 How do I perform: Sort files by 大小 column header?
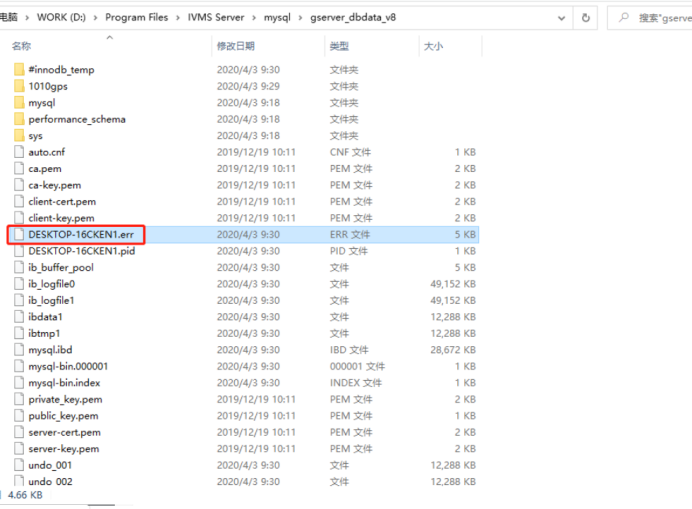[433, 46]
